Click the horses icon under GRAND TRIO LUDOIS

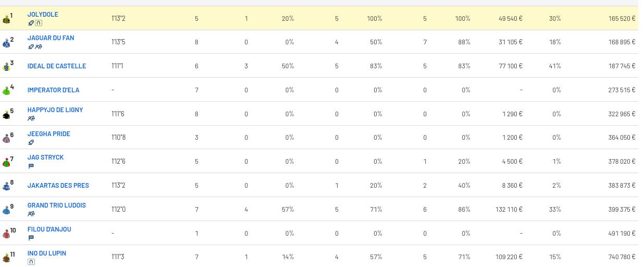(x=31, y=214)
